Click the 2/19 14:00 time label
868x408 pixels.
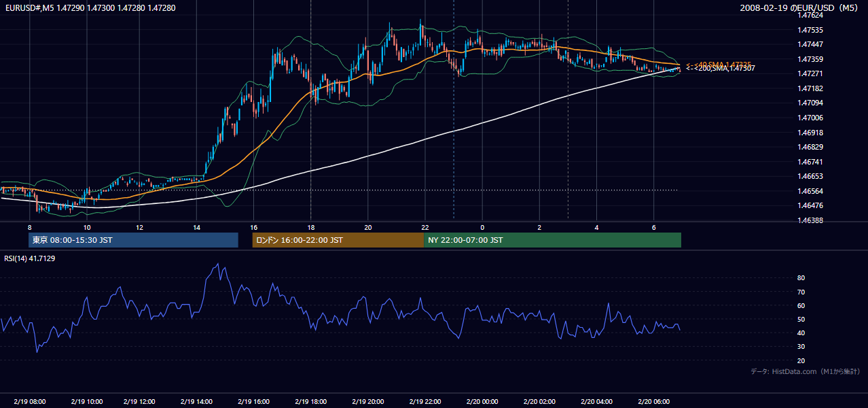click(x=198, y=401)
